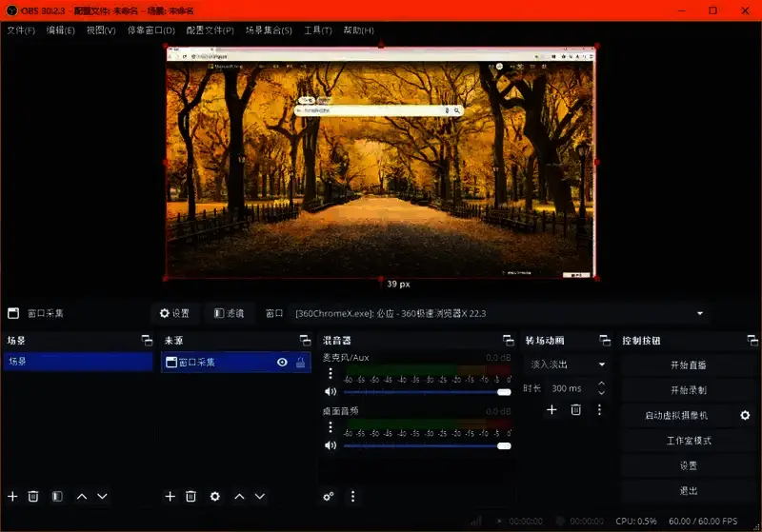Open advanced audio properties gears in mixer
Screen dimensions: 762x532
(x=329, y=496)
